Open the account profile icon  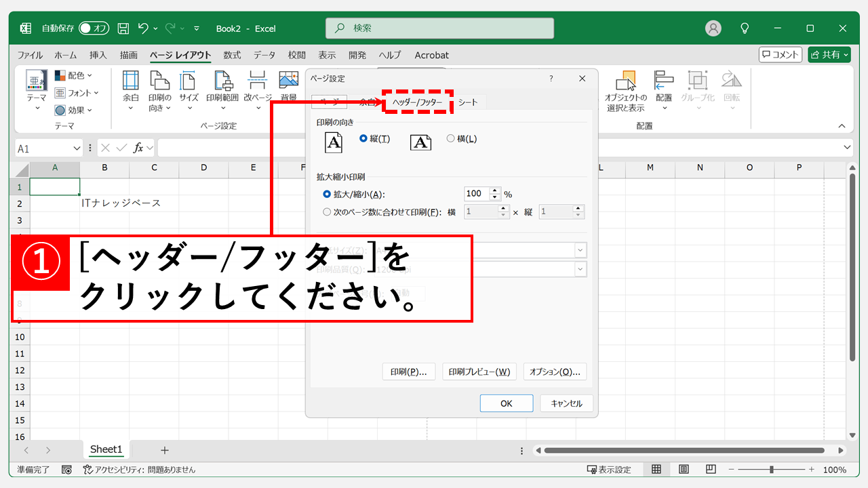pyautogui.click(x=713, y=28)
